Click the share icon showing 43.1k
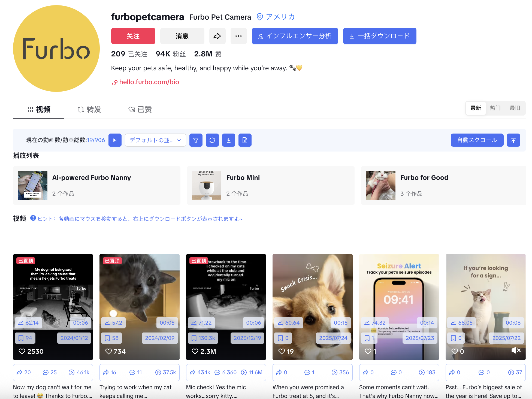Viewport: 532px width, 399px height. 192,372
